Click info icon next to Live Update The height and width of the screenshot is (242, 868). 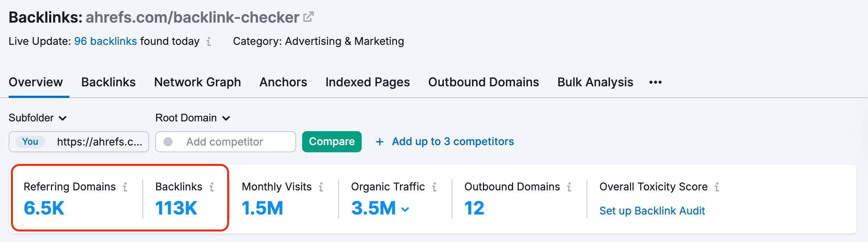coord(209,41)
